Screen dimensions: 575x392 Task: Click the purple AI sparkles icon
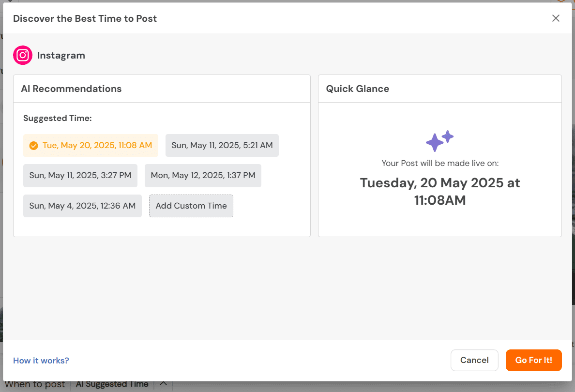pos(439,141)
